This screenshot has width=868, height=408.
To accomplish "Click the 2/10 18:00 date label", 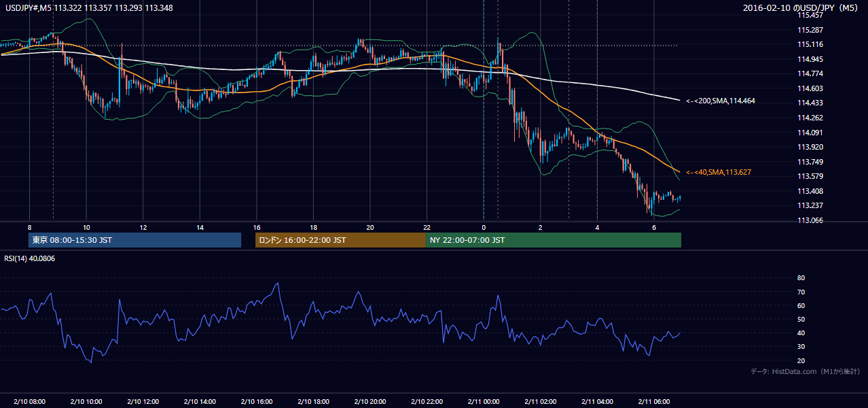I will coord(313,402).
